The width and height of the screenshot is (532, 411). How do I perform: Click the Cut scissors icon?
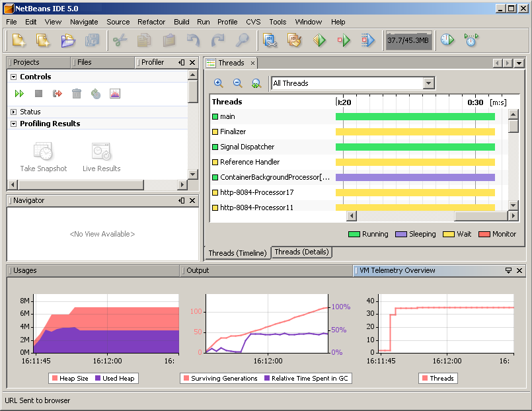(120, 40)
